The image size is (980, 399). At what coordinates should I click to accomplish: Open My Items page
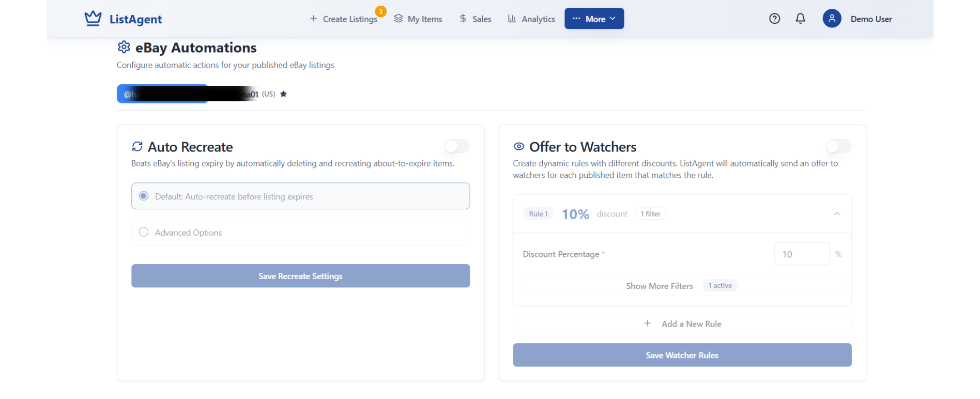[418, 19]
